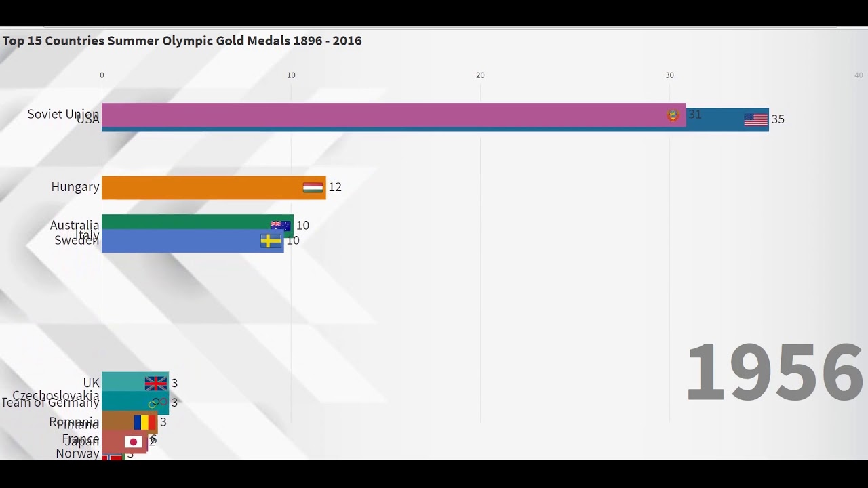Click the Australia flag icon
The width and height of the screenshot is (868, 488).
[281, 225]
